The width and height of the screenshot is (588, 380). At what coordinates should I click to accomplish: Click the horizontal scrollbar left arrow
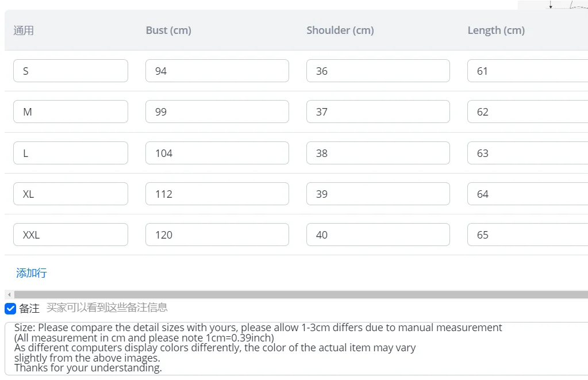(x=9, y=294)
